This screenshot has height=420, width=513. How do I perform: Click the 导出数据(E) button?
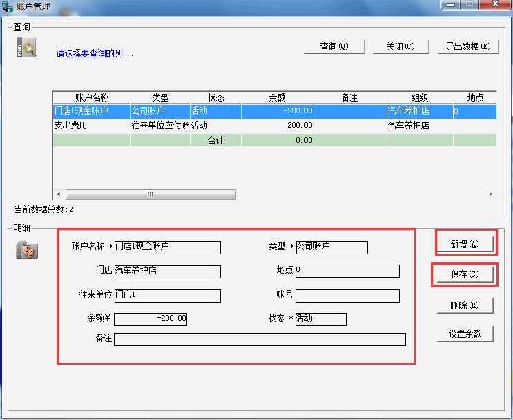point(468,46)
